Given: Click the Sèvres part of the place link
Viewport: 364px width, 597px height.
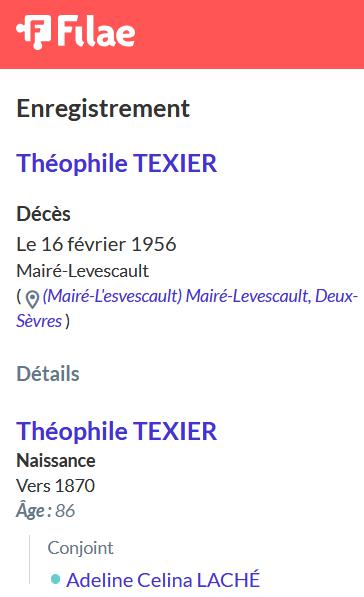Looking at the screenshot, I should pyautogui.click(x=39, y=321).
